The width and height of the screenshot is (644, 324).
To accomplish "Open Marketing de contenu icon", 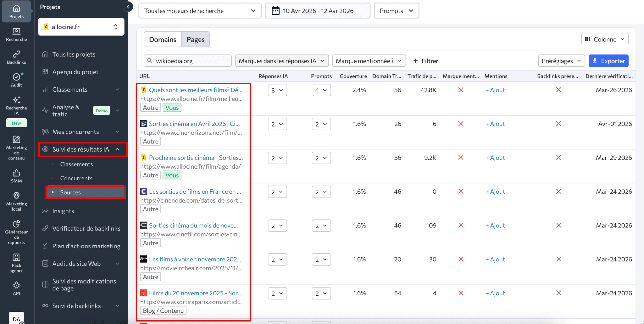I will (x=16, y=139).
